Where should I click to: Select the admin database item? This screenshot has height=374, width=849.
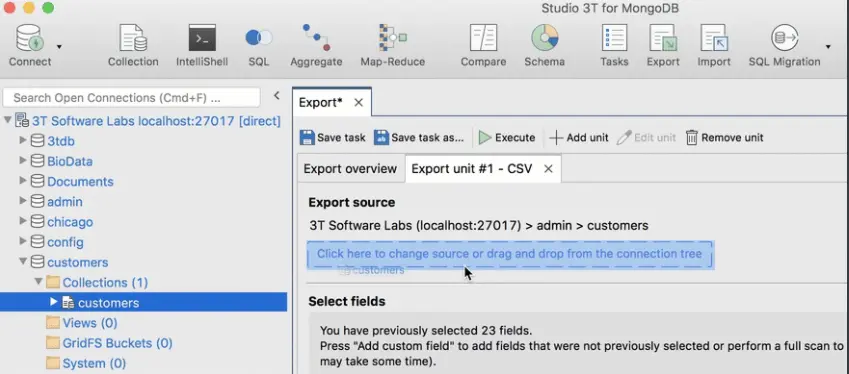click(x=65, y=202)
